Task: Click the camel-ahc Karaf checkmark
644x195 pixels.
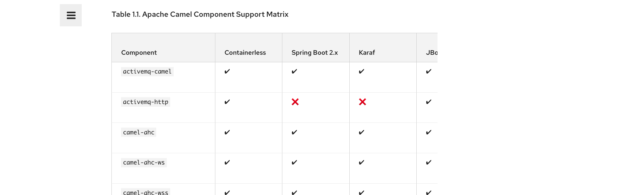Action: tap(361, 132)
